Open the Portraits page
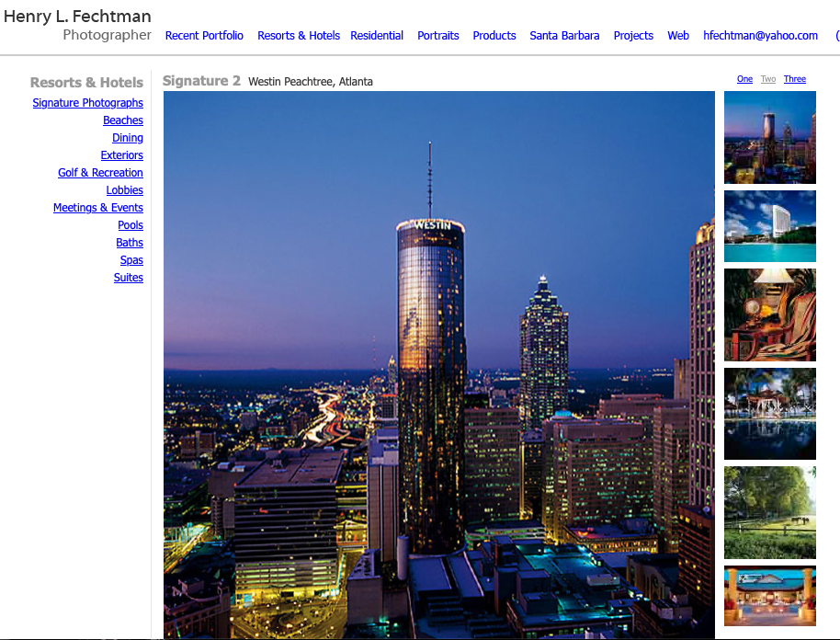Image resolution: width=840 pixels, height=640 pixels. (438, 36)
